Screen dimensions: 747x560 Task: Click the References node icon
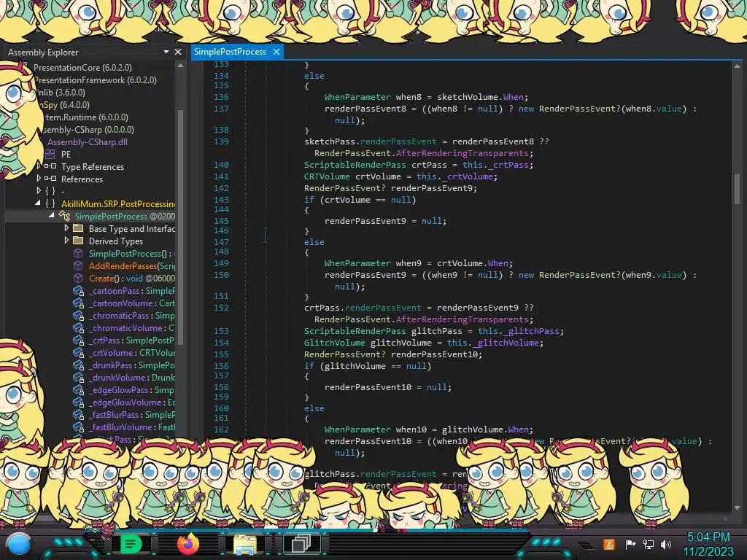point(50,179)
